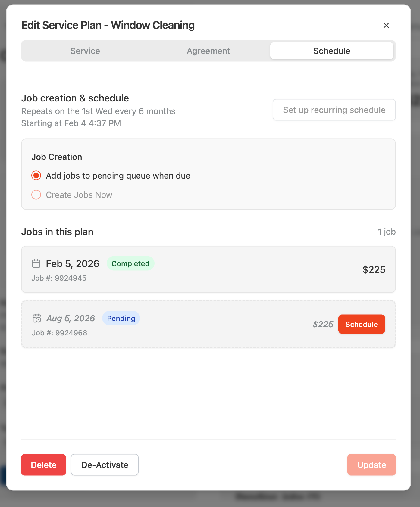Click the 'Create Jobs Now' label text
Screen dimensions: 420x507
pos(79,195)
